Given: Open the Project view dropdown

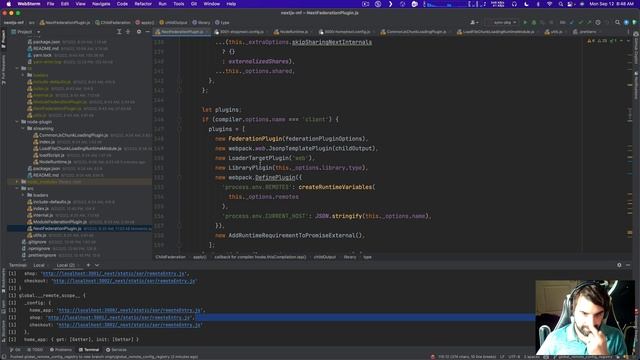Looking at the screenshot, I should (38, 31).
